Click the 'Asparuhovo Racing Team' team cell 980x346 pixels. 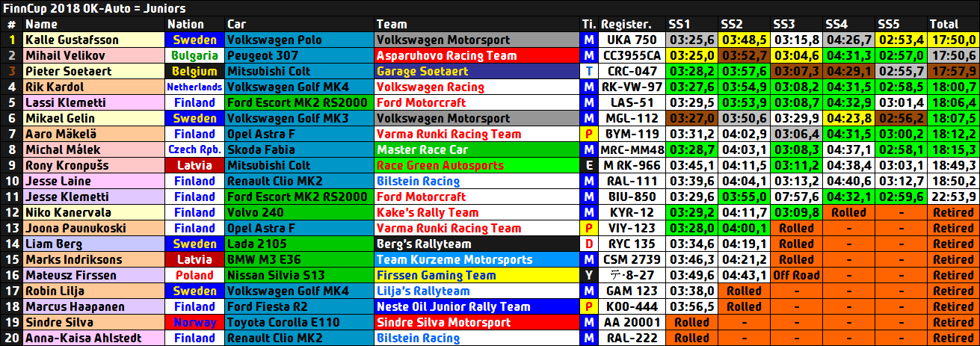tap(476, 55)
